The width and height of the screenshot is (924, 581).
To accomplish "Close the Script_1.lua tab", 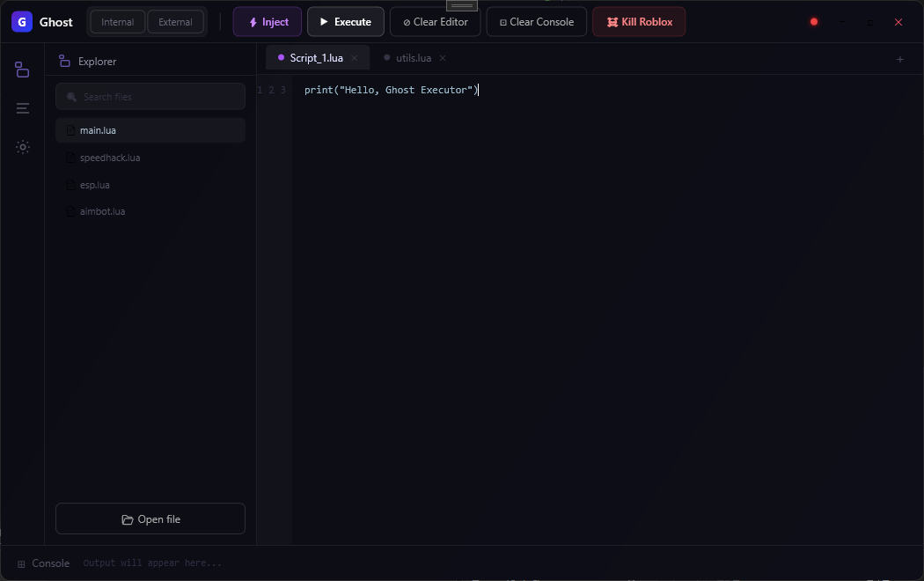I will point(354,58).
